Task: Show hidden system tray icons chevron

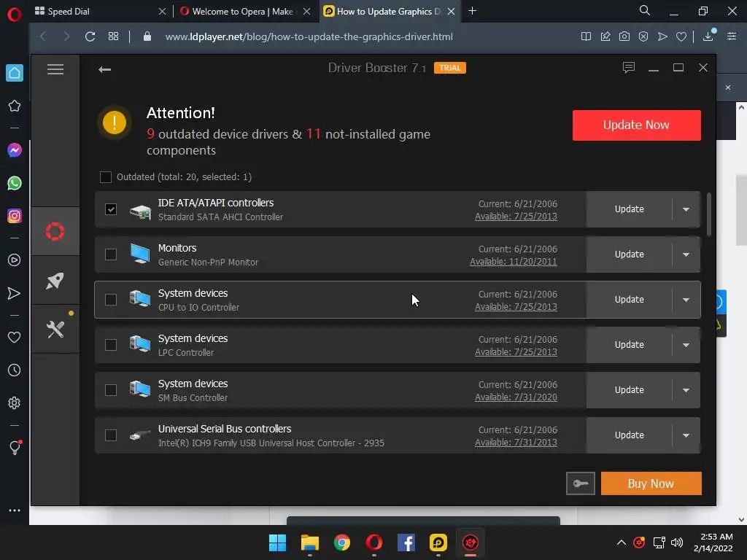Action: click(622, 542)
